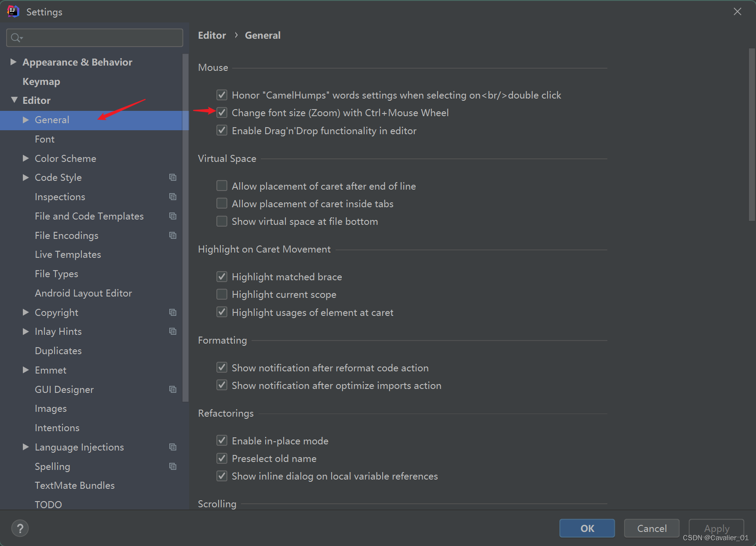
Task: Expand the General subtree arrow
Action: tap(26, 120)
